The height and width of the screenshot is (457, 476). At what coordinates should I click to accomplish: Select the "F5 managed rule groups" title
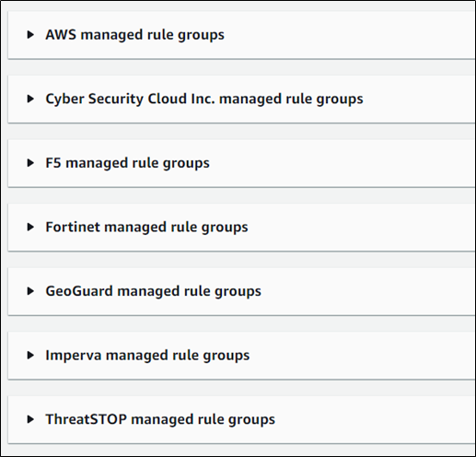pyautogui.click(x=127, y=163)
